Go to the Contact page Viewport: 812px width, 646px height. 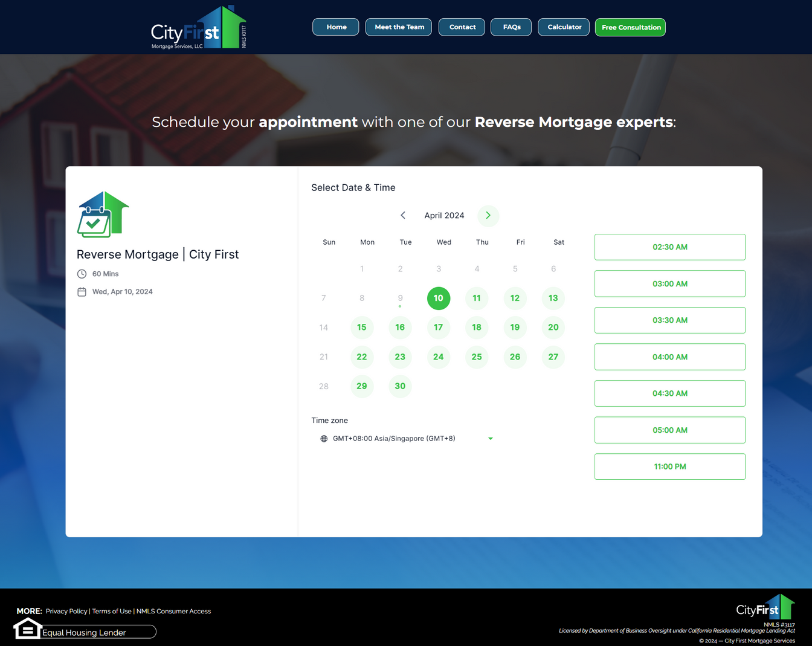462,27
